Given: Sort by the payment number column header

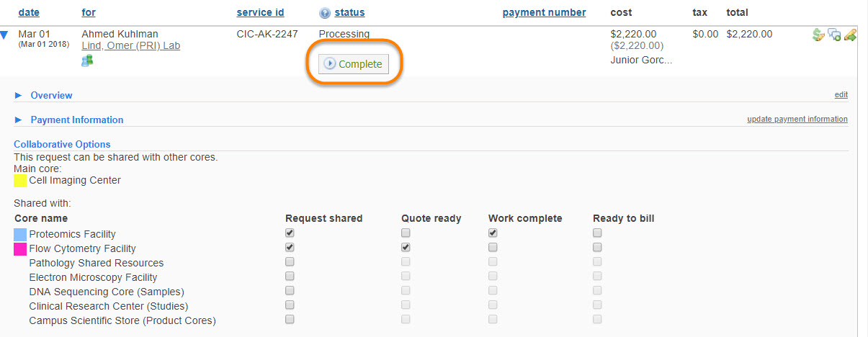Looking at the screenshot, I should [544, 12].
